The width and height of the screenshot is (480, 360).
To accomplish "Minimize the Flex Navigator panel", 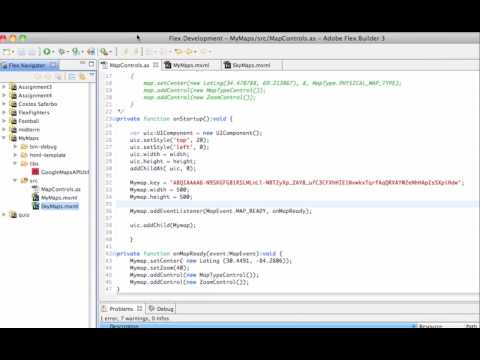I will 83,63.
